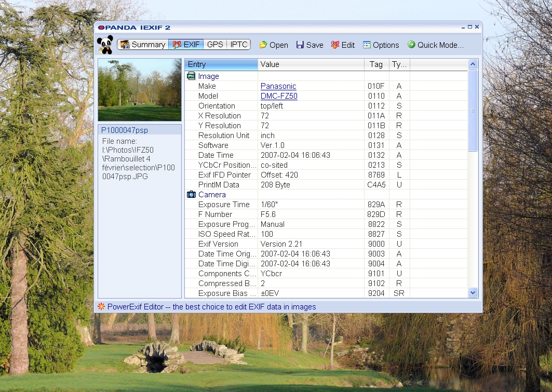The image size is (552, 392).
Task: Follow the Panasonic make link
Action: coord(278,86)
